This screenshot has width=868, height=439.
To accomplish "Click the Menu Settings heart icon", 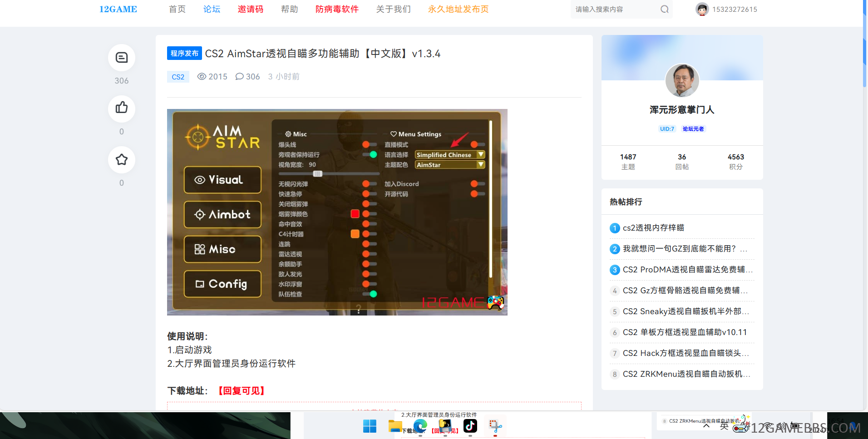I will 394,134.
